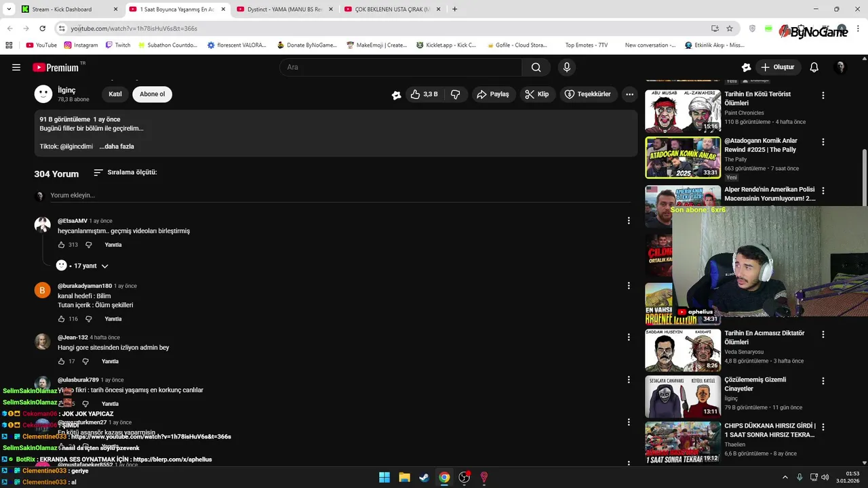Reply to the @EtsaAMV comment with Yanıtla
The image size is (868, 488).
click(113, 245)
